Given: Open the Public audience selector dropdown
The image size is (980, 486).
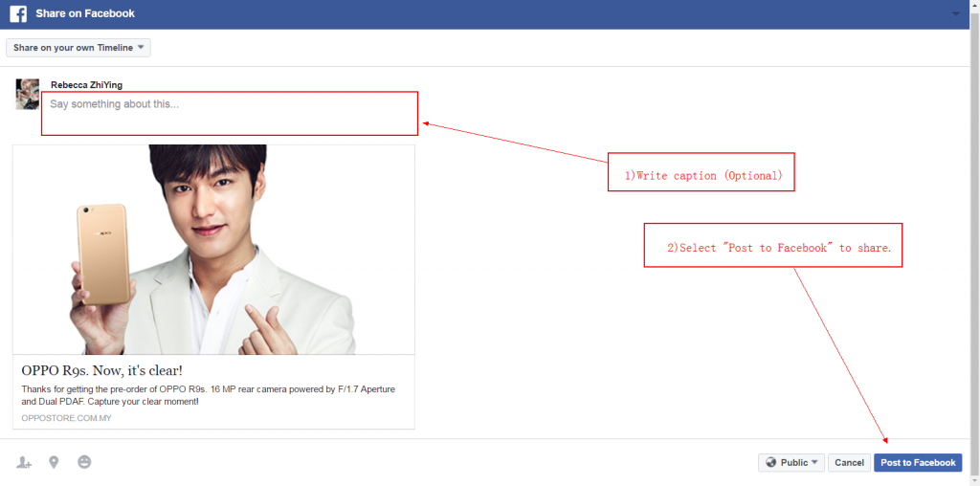Looking at the screenshot, I should click(791, 463).
